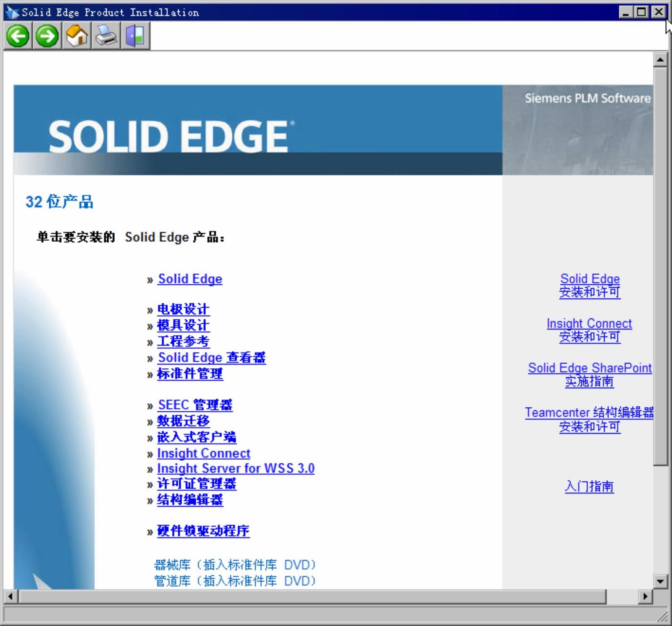This screenshot has height=626, width=672.
Task: Click the horizontal scrollbar right arrow
Action: click(x=645, y=596)
